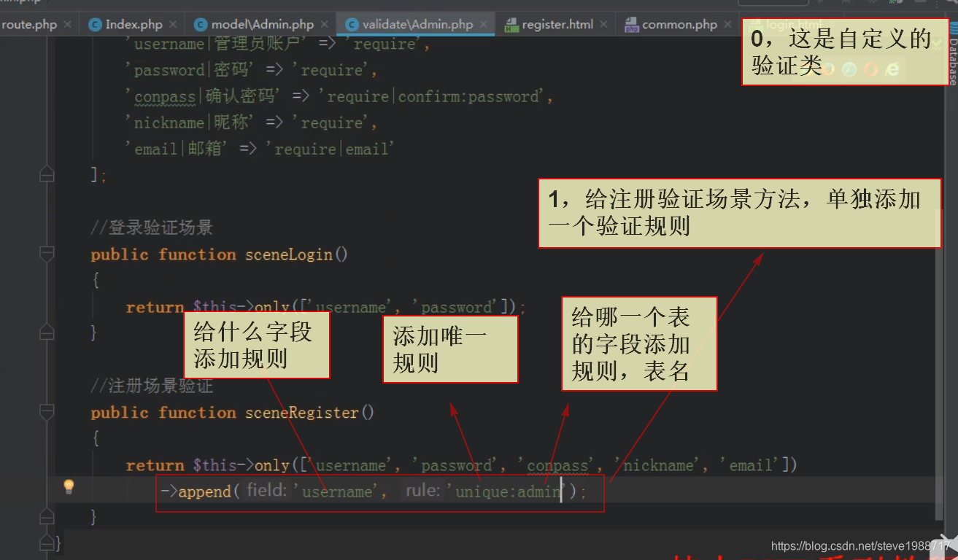Click the 'email|邮箱' rule key

[x=179, y=149]
